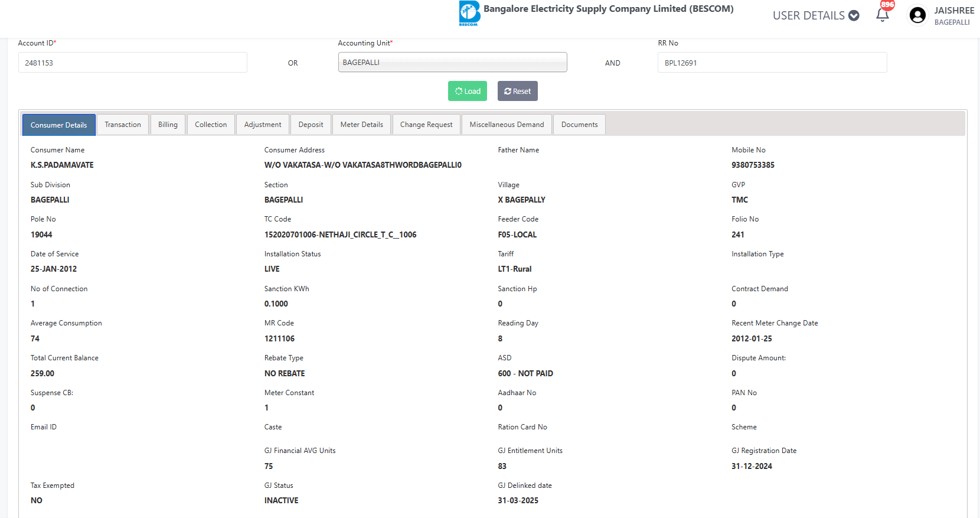Click MR Code value 1211106

(x=279, y=338)
